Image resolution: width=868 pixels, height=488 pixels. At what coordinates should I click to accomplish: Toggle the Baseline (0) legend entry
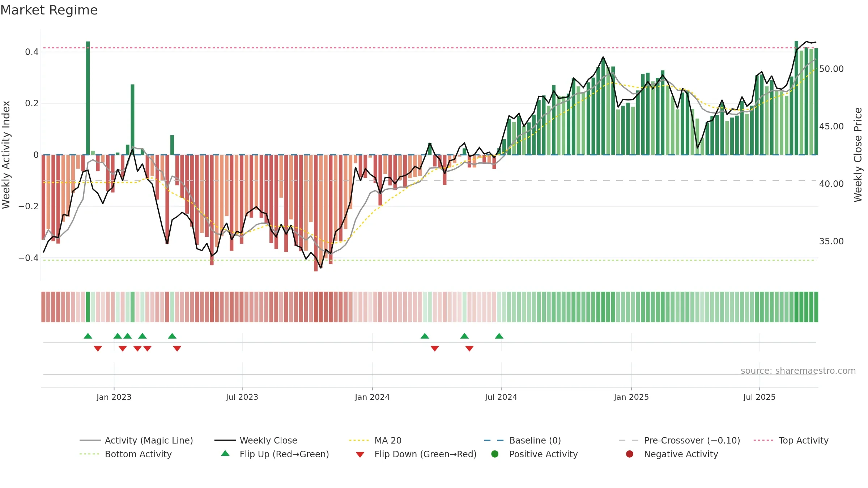point(522,440)
